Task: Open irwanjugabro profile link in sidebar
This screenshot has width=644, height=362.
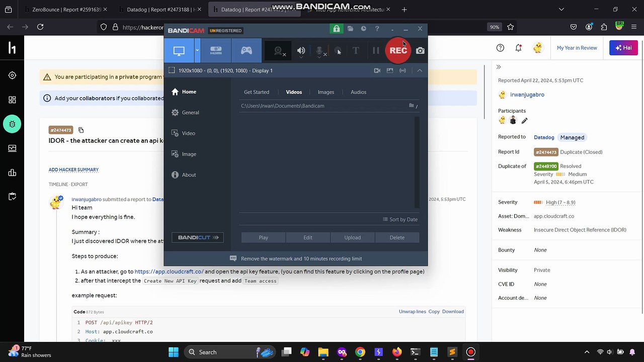Action: tap(527, 95)
